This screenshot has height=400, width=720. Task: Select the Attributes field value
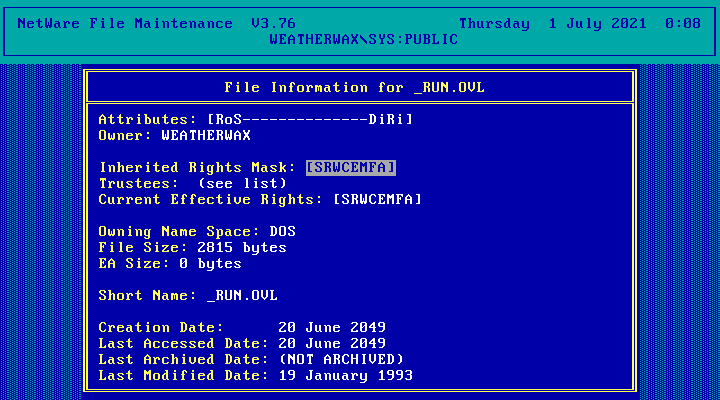click(x=309, y=119)
